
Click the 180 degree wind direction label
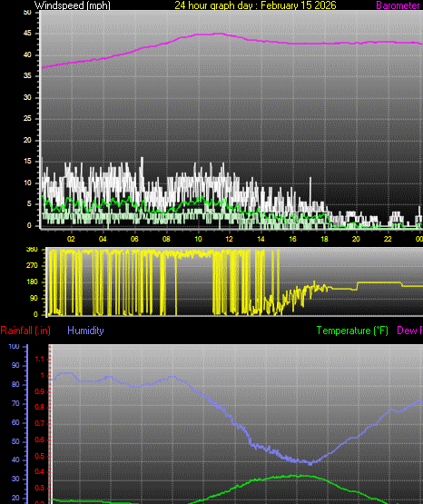click(32, 282)
